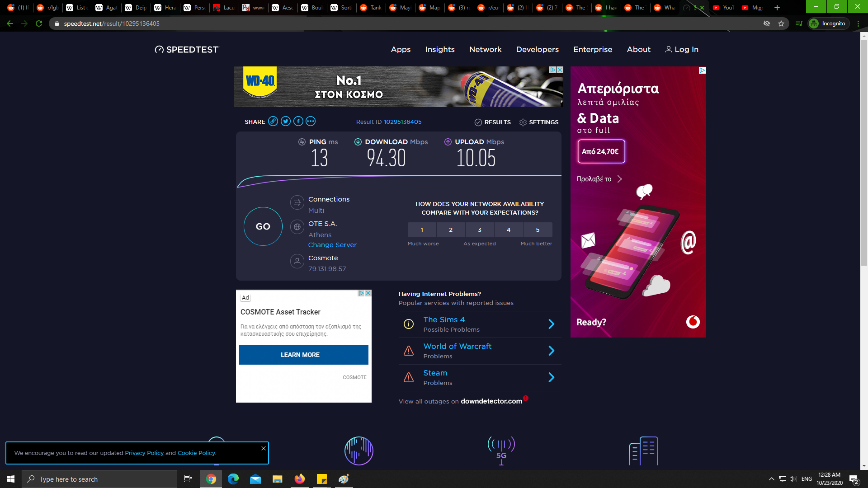The height and width of the screenshot is (488, 868).
Task: Open Windows Start menu
Action: [11, 479]
